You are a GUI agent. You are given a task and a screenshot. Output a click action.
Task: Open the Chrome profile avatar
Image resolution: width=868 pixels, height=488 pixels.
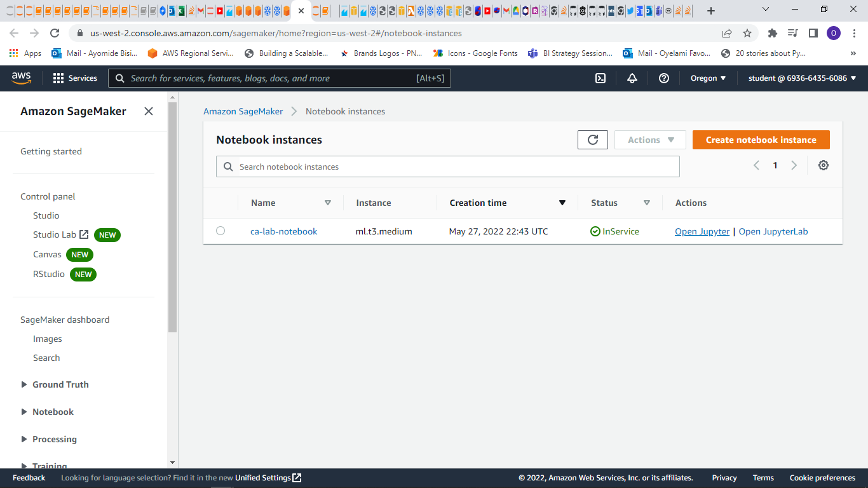[834, 33]
